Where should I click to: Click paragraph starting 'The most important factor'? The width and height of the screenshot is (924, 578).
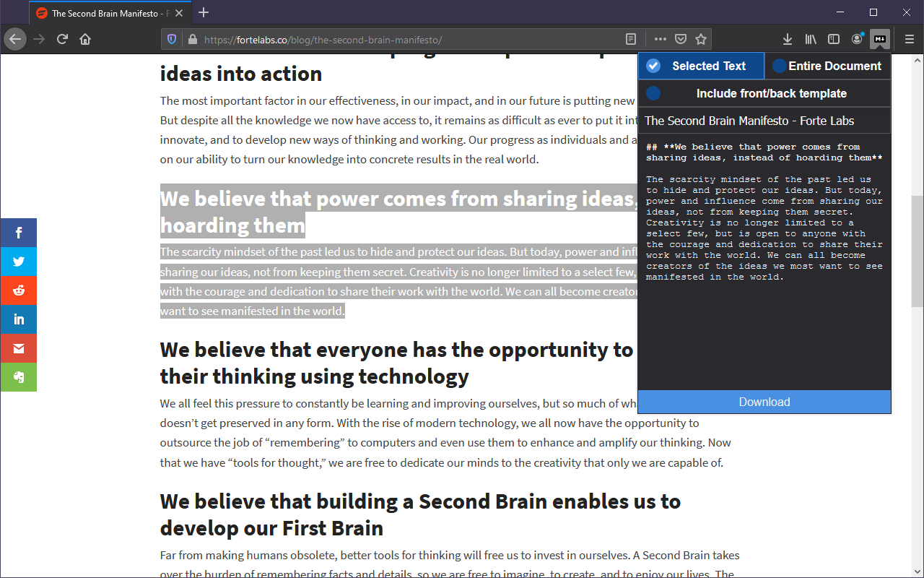point(398,130)
